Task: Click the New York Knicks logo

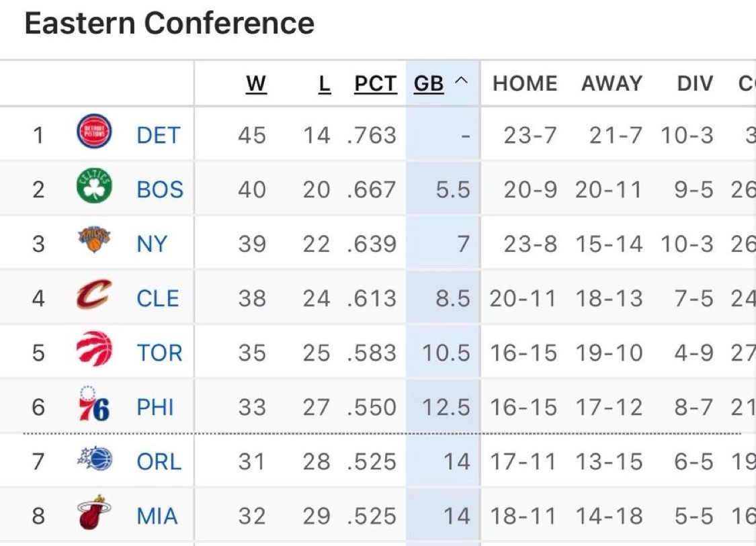Action: (95, 241)
